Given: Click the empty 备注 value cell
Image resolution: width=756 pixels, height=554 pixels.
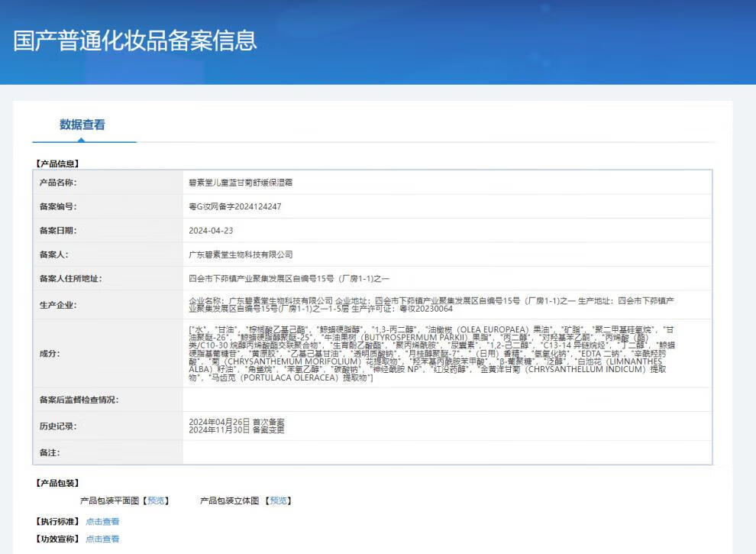Looking at the screenshot, I should pos(447,452).
